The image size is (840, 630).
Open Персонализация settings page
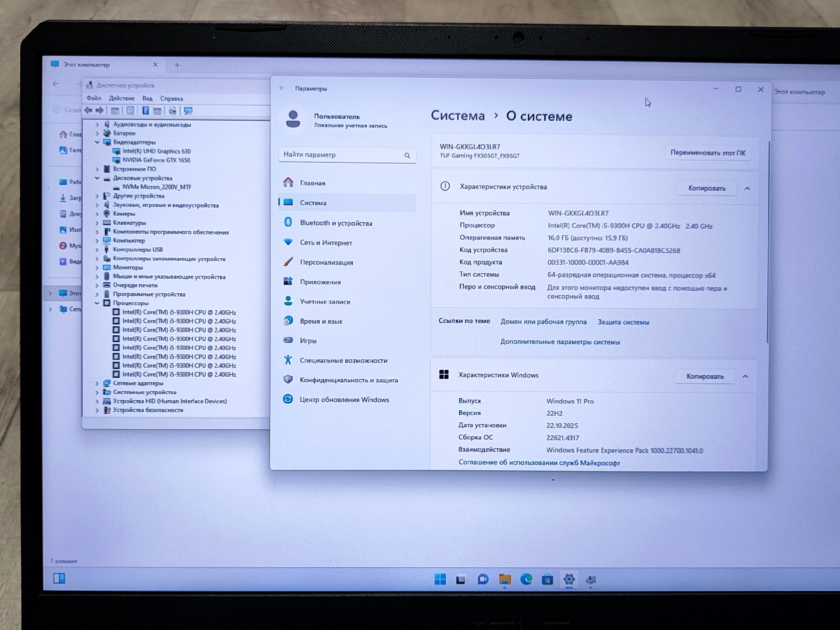(x=326, y=262)
